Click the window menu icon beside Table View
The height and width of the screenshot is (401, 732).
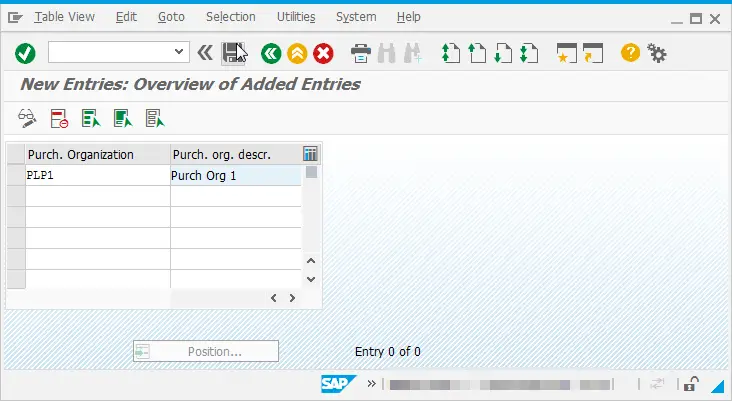pyautogui.click(x=15, y=18)
